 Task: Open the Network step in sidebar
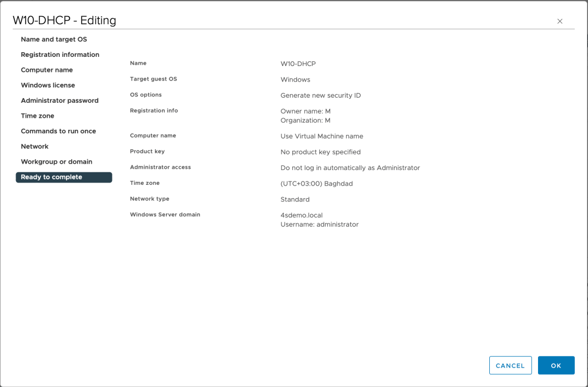pos(34,146)
